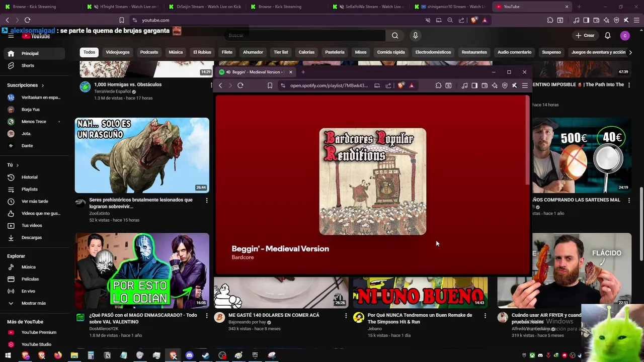Switch to the DrSeijin Stream tab

[205, 7]
